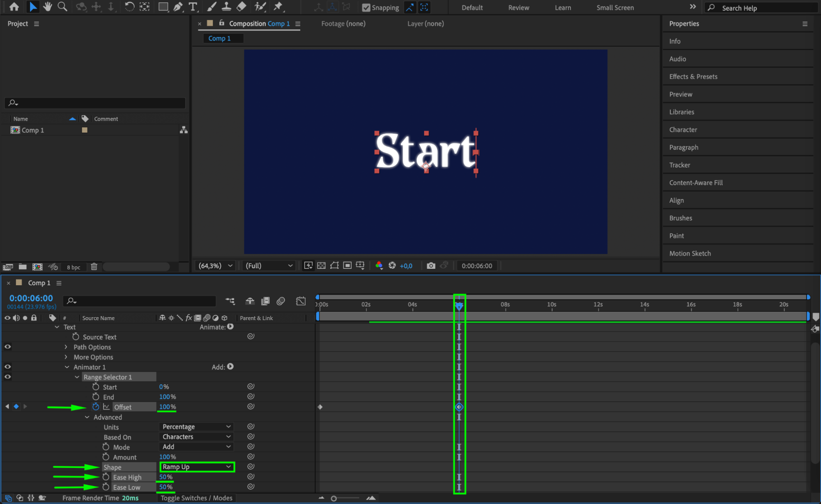Open the Full resolution dropdown

coord(269,266)
